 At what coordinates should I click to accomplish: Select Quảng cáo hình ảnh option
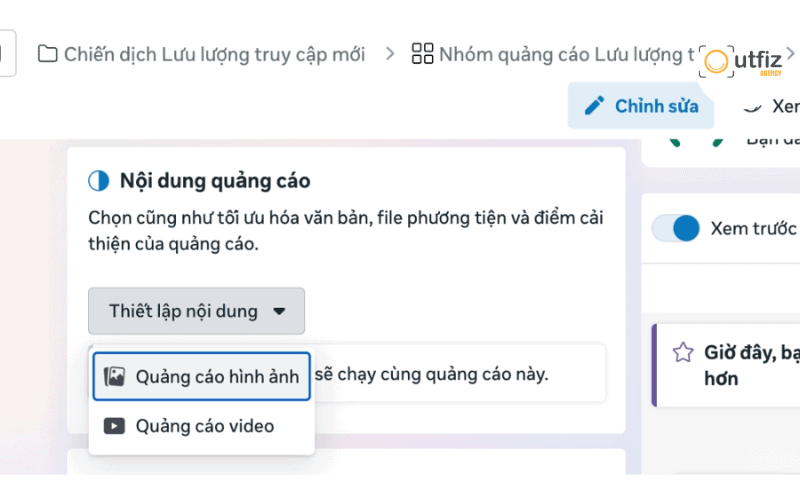click(x=202, y=377)
